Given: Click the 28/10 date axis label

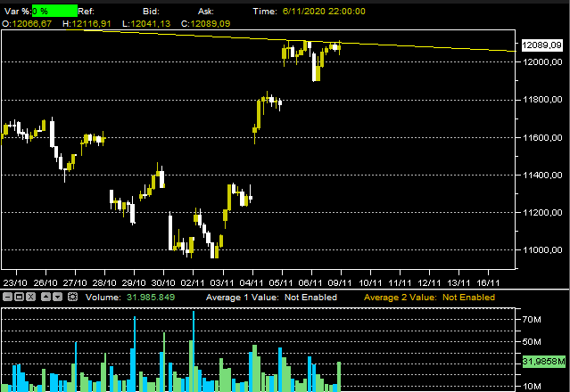Looking at the screenshot, I should (x=104, y=282).
